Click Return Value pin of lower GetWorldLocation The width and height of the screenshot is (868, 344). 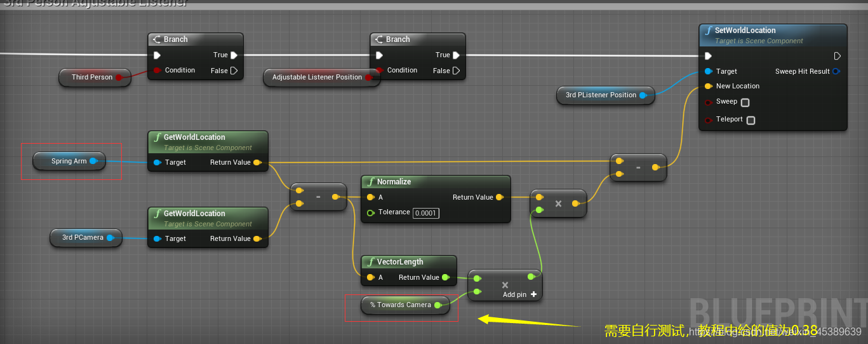click(x=257, y=238)
